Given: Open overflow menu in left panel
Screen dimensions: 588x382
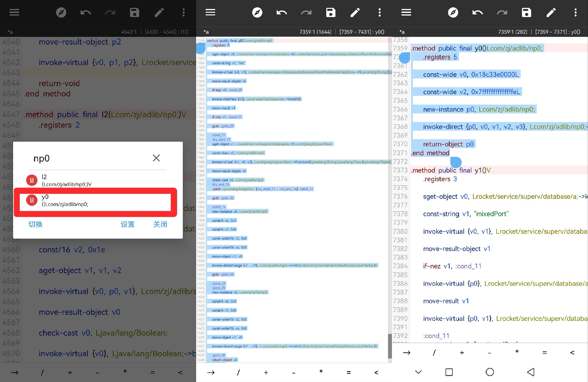Looking at the screenshot, I should (x=184, y=12).
